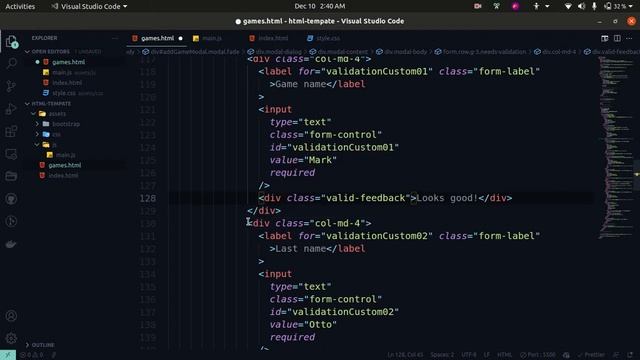
Task: Click the errors and warnings count in the status bar
Action: (x=31, y=355)
